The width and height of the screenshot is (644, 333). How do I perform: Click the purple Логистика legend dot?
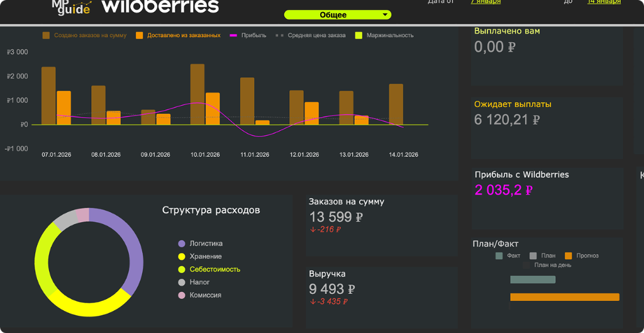coord(182,244)
